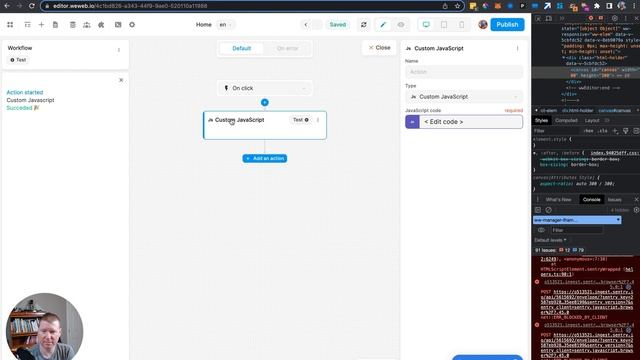640x360 pixels.
Task: Toggle the .cls classes button
Action: tap(602, 131)
